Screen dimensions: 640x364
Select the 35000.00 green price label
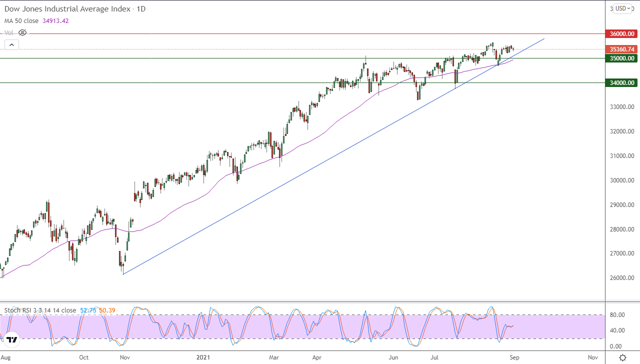pyautogui.click(x=622, y=58)
